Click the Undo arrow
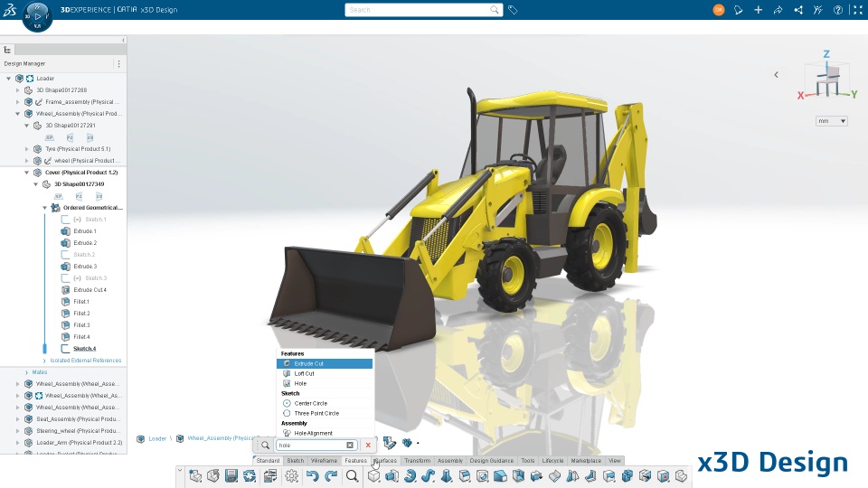This screenshot has width=868, height=488. [x=312, y=476]
